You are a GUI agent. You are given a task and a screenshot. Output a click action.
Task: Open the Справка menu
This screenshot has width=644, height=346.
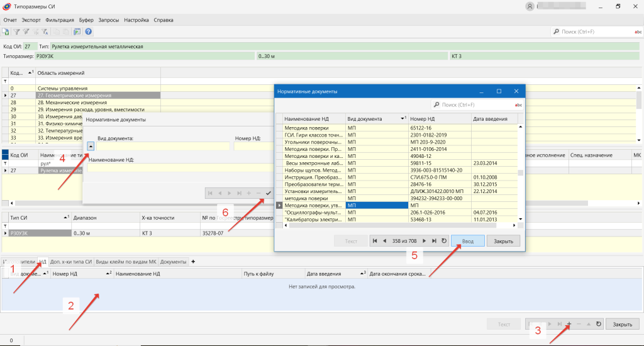tap(164, 20)
